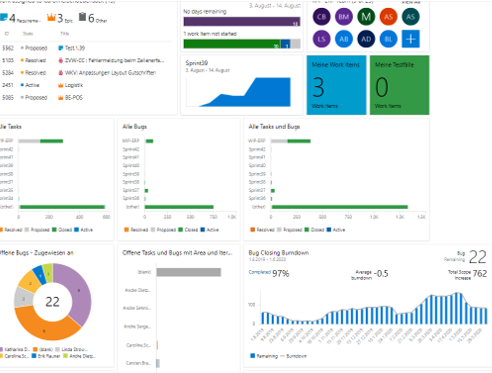Open the Logistik epic
Screen dimensions: 492x373
point(74,85)
